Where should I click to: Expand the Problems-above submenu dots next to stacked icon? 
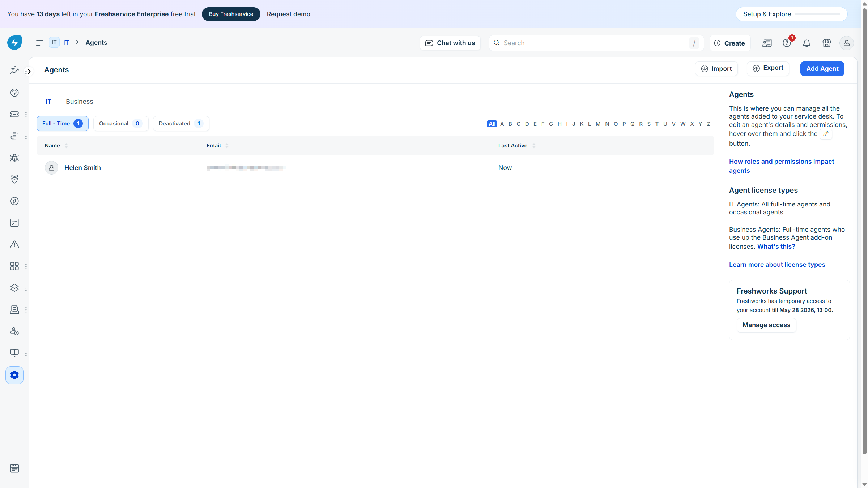26,136
